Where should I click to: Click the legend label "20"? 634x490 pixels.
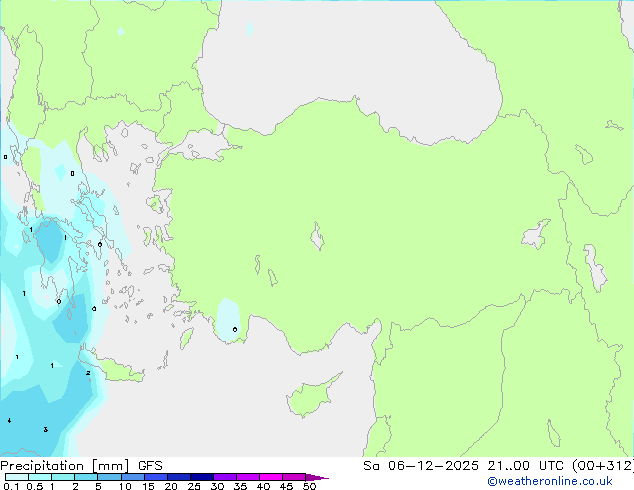point(171,486)
